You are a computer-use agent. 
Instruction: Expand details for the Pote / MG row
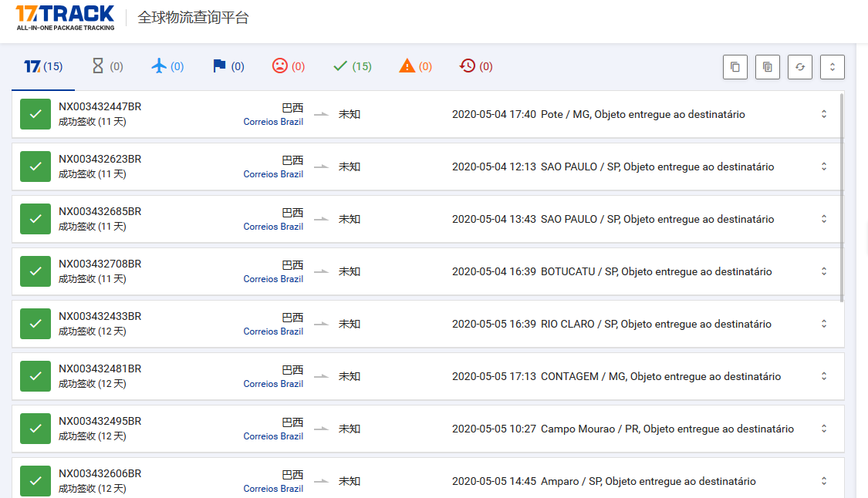click(x=824, y=114)
